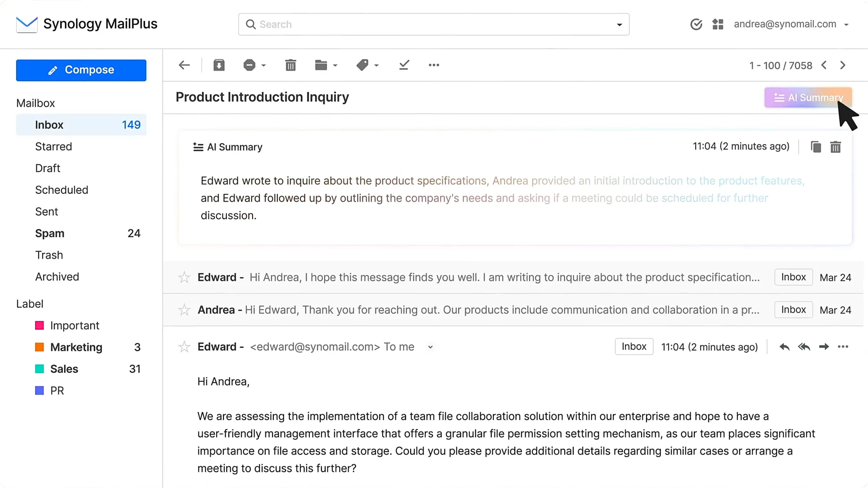Click Inbox tag on Andrea's message
The height and width of the screenshot is (488, 868).
(793, 310)
